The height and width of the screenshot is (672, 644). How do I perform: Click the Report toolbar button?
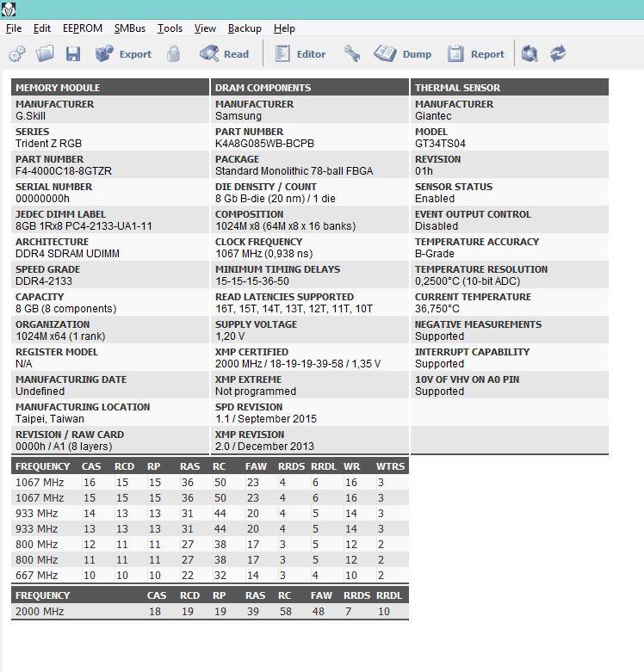tap(476, 54)
